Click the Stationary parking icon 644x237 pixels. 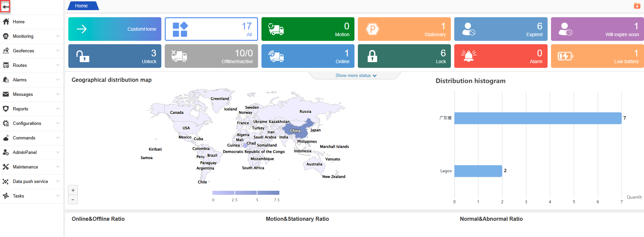point(372,29)
